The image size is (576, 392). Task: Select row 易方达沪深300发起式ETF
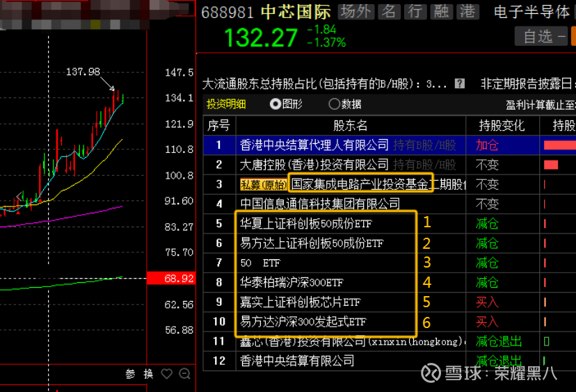pyautogui.click(x=390, y=322)
